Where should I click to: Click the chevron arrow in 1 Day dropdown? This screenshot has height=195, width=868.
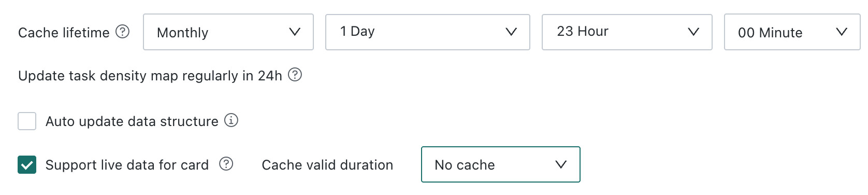[x=511, y=32]
